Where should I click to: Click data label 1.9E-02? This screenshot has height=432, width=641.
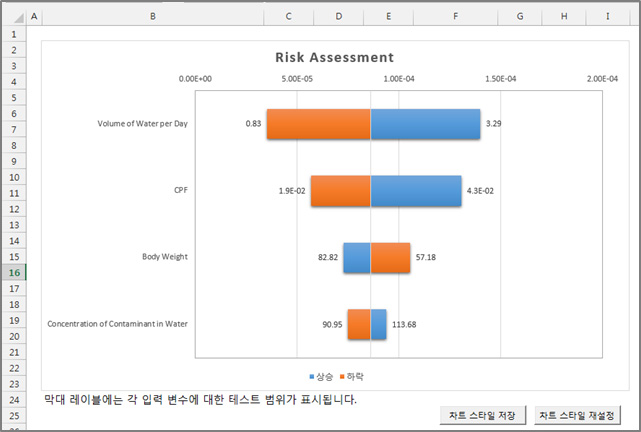(x=292, y=191)
